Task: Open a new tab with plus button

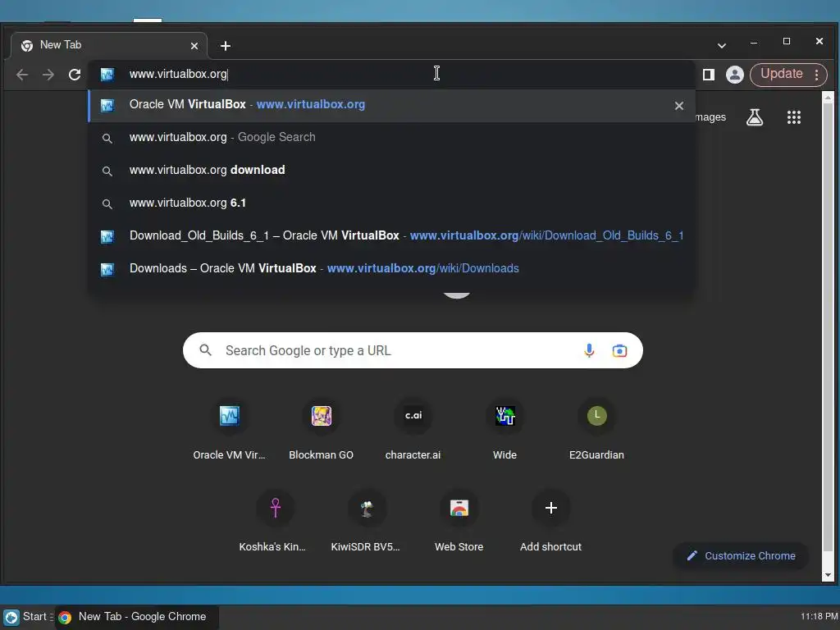Action: (x=226, y=46)
